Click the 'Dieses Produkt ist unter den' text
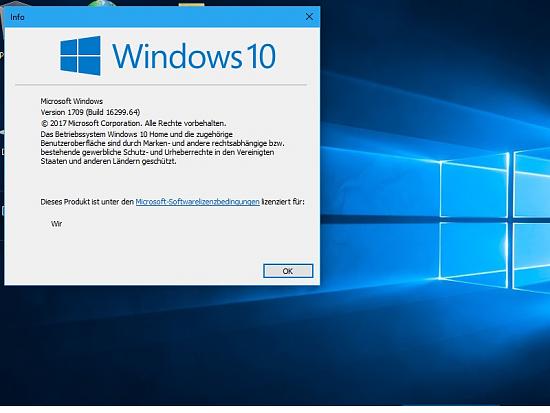550x413 pixels. [x=87, y=202]
